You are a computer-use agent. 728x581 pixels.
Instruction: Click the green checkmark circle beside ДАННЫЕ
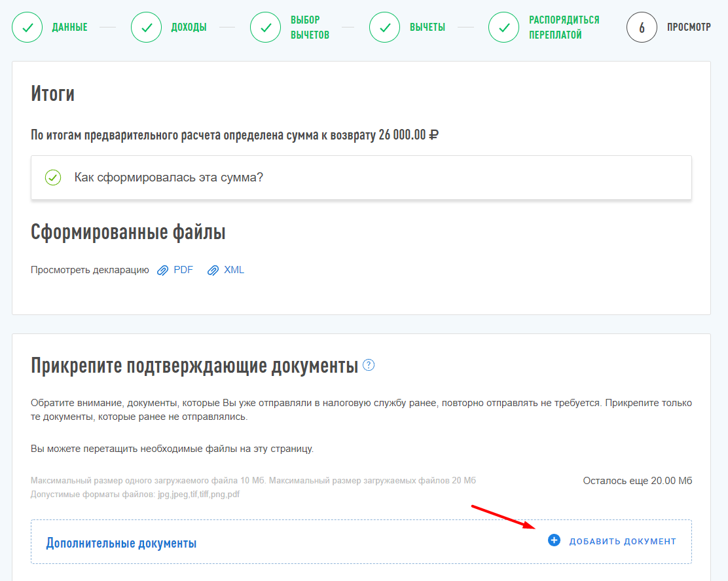(27, 28)
